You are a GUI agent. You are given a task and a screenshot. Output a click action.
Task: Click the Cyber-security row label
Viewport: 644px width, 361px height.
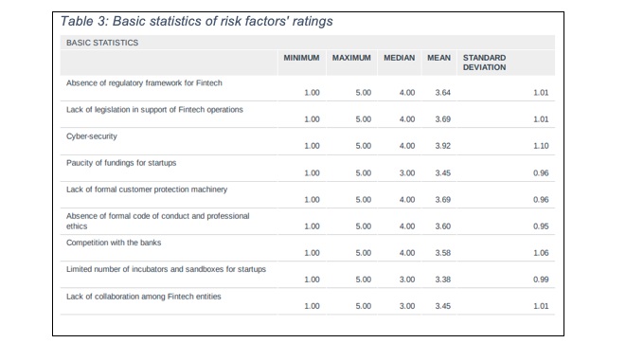(92, 136)
